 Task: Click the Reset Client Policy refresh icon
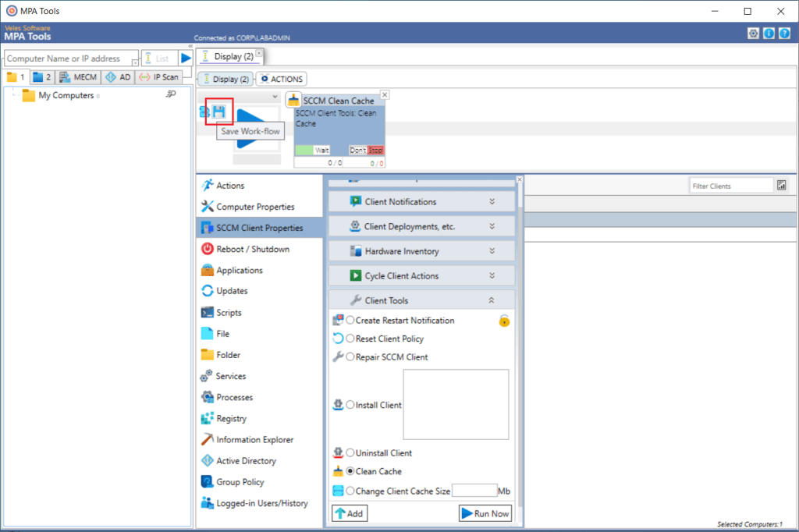(338, 339)
